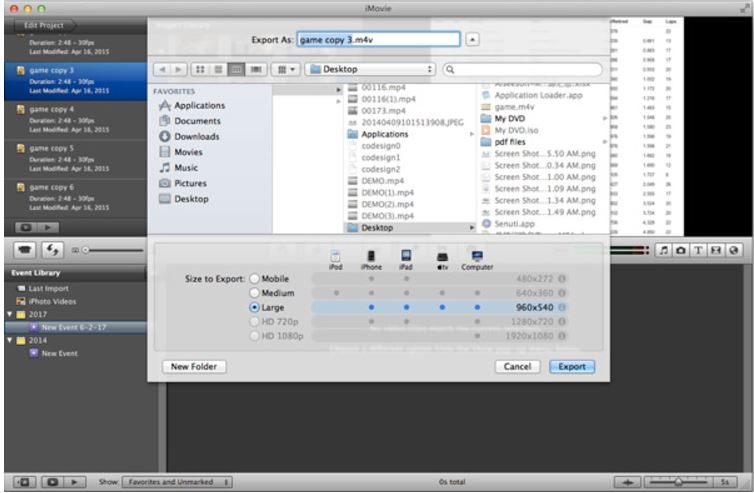
Task: Open the photo browser camera icon
Action: click(x=681, y=250)
